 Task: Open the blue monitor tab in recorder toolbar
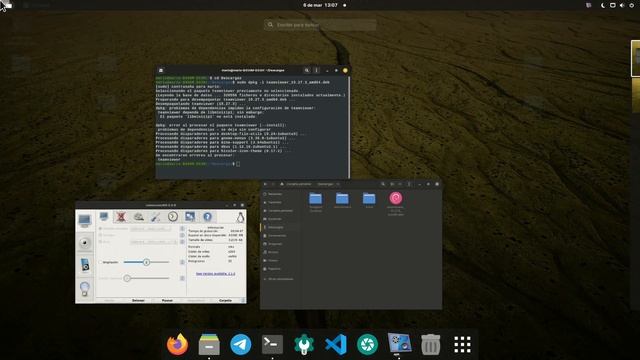click(x=104, y=217)
